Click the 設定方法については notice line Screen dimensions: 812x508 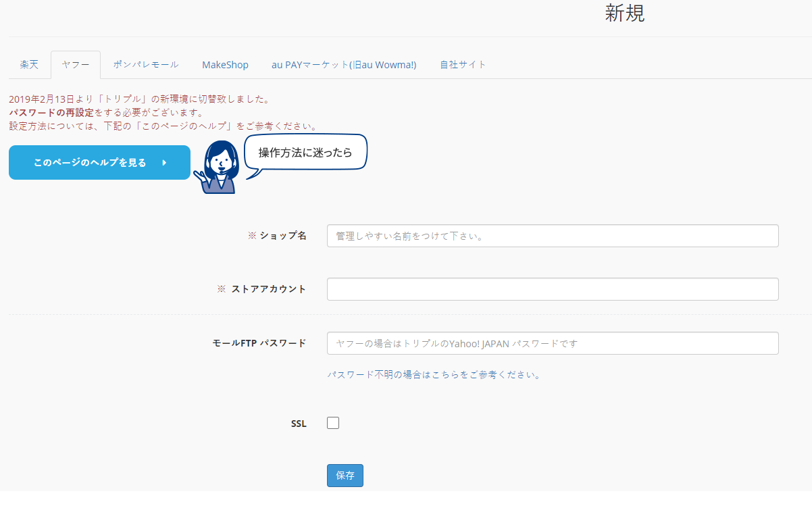pos(163,126)
